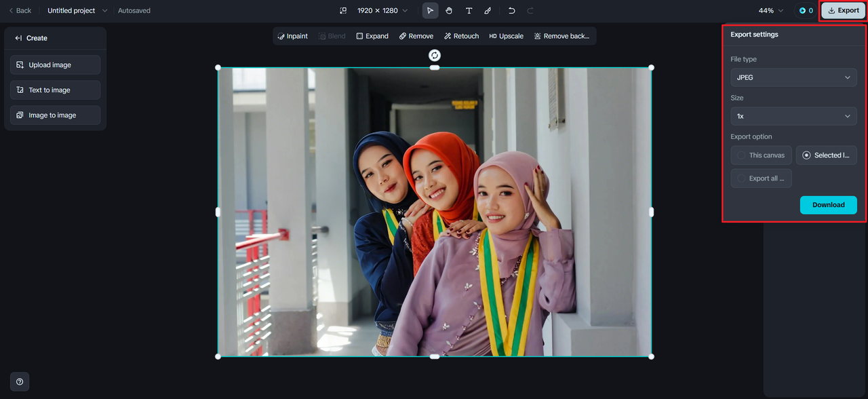This screenshot has width=868, height=399.
Task: Click the Download button
Action: coord(828,205)
